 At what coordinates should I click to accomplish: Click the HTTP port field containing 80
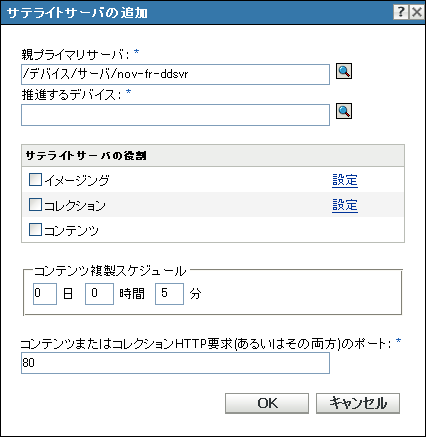coord(175,363)
